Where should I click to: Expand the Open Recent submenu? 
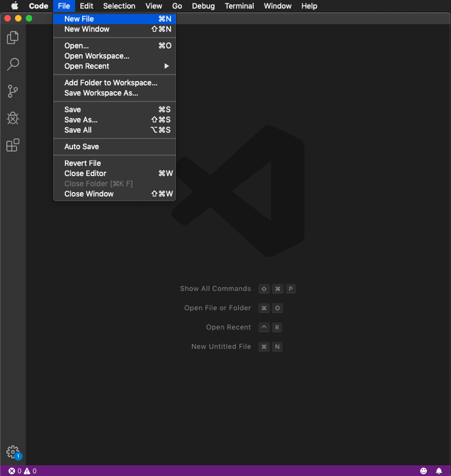tap(115, 66)
